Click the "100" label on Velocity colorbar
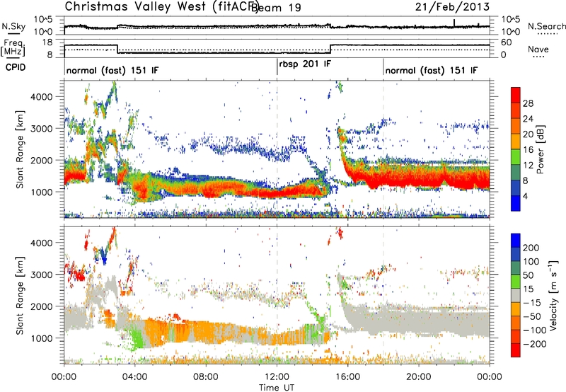The width and height of the screenshot is (566, 392). tap(531, 262)
